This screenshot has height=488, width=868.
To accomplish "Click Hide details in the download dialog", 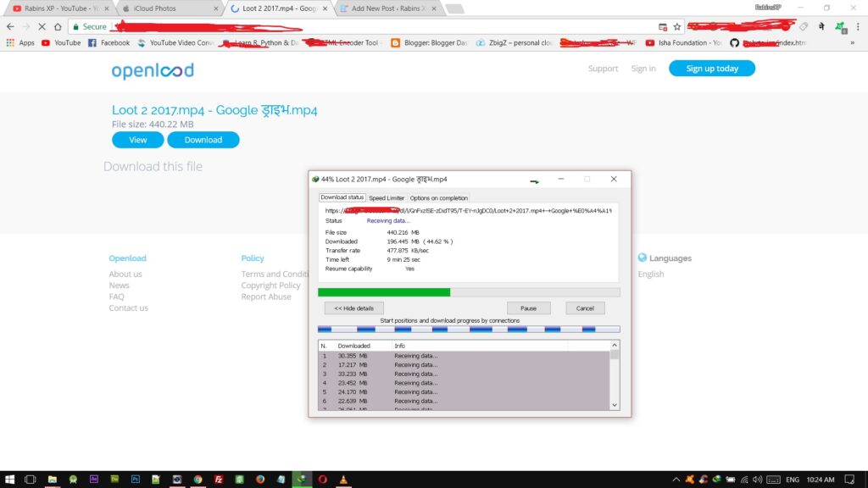I will 353,308.
